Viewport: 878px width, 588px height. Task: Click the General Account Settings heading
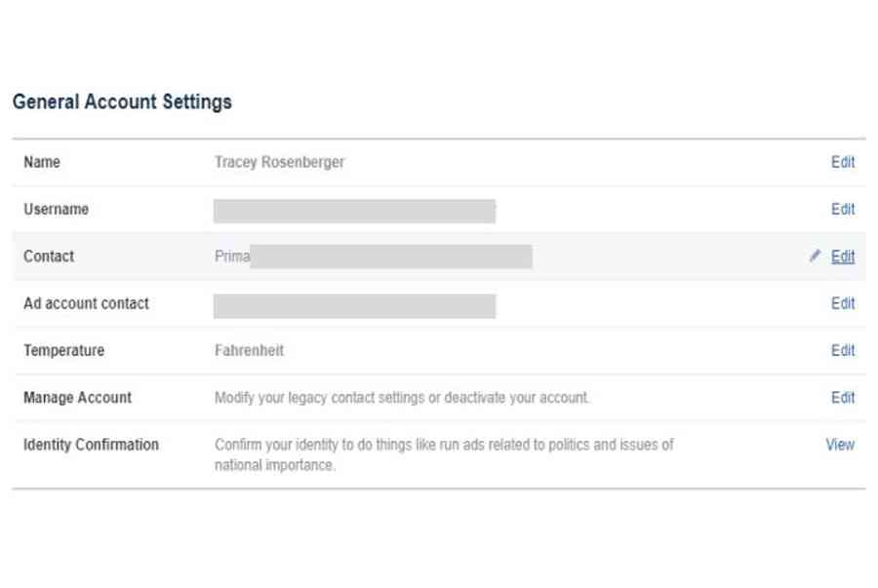[x=122, y=101]
